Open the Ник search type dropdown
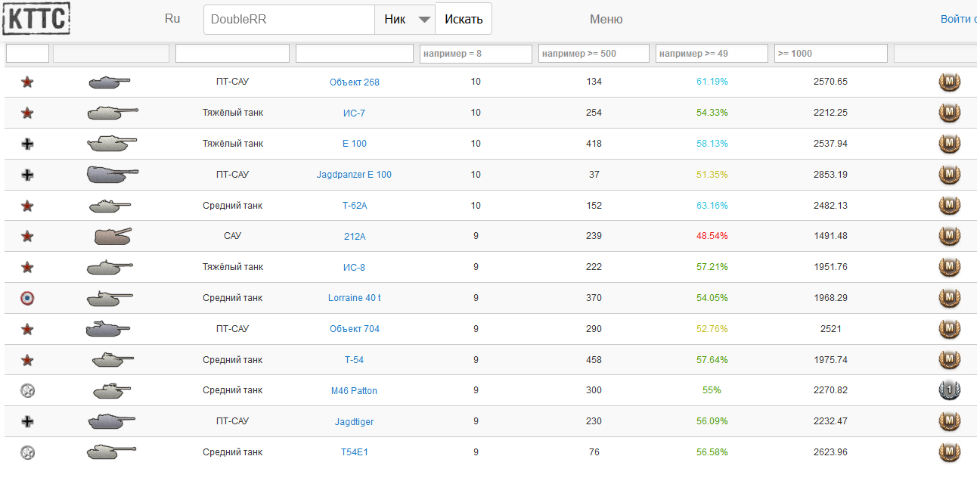 (x=405, y=19)
